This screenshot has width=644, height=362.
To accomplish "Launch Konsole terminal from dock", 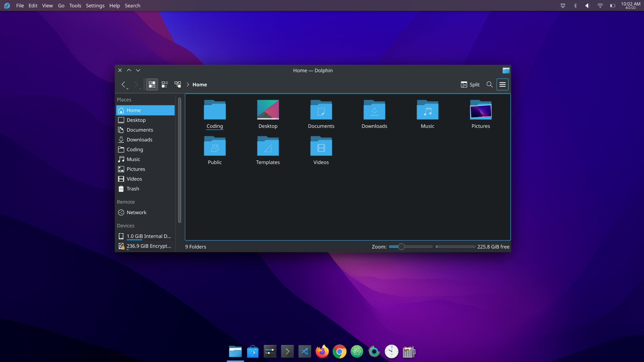I will 287,351.
